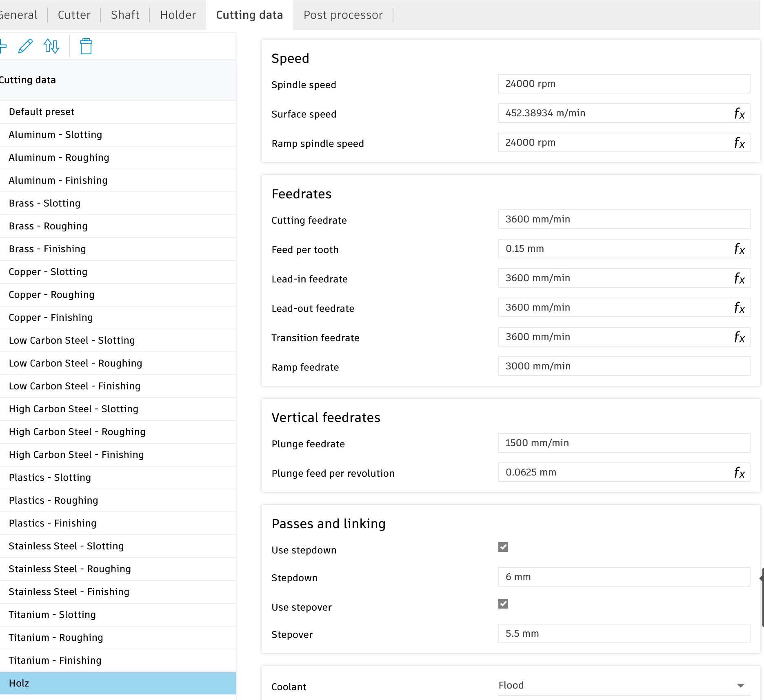The height and width of the screenshot is (700, 764).
Task: Open fx expression for Transition feedrate
Action: [739, 337]
